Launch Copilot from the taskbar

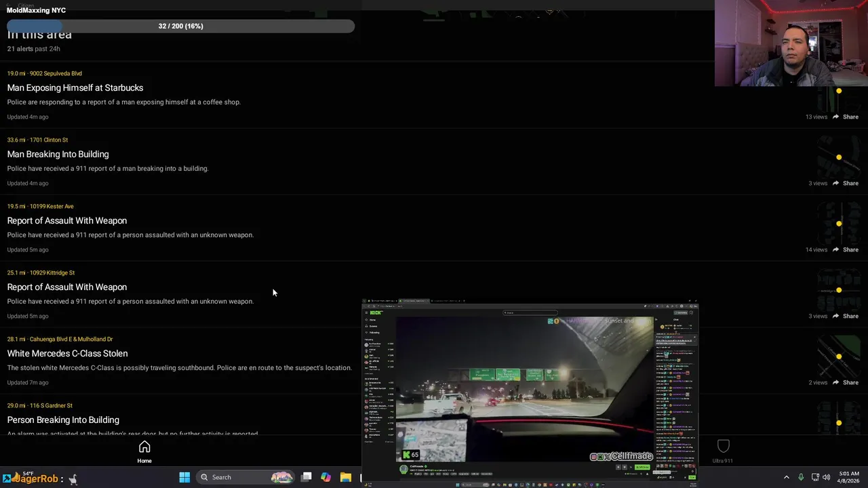pyautogui.click(x=326, y=477)
